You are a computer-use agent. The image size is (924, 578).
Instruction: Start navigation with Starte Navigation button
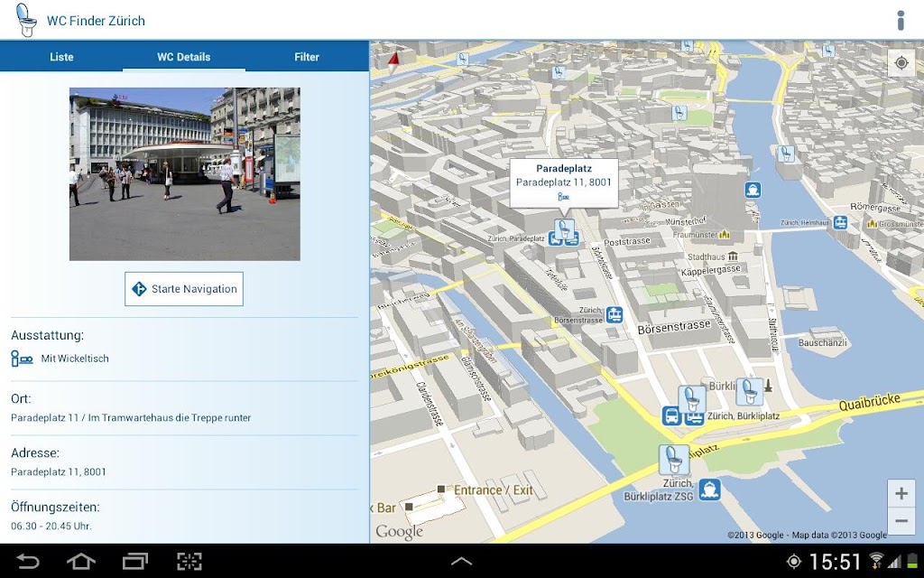point(184,289)
